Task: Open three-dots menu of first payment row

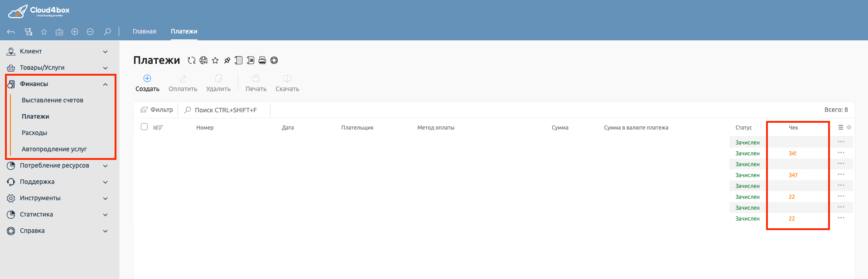Action: pyautogui.click(x=841, y=142)
